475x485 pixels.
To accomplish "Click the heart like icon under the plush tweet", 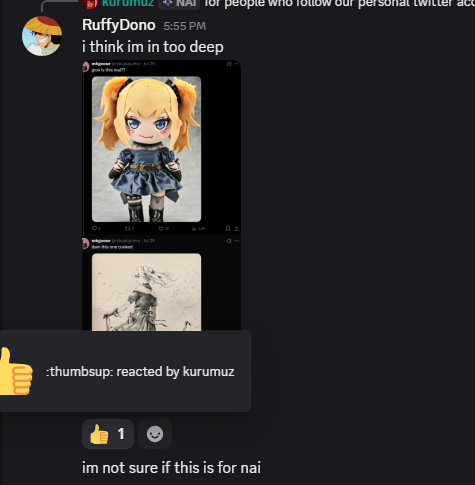I will tap(161, 228).
